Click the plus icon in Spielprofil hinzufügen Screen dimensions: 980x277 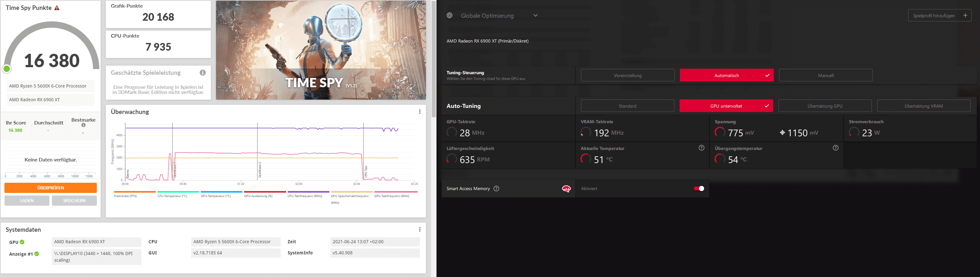(965, 16)
